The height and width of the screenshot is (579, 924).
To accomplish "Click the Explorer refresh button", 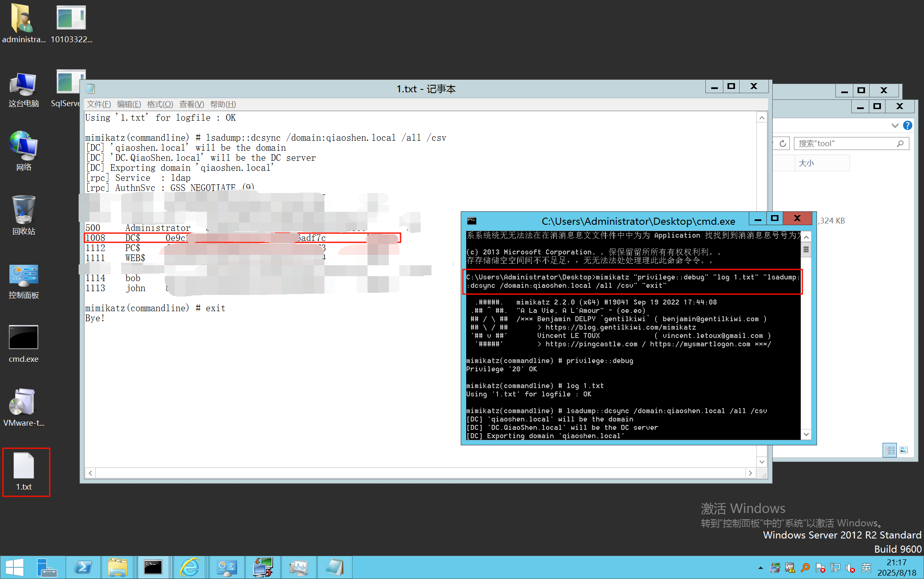I will coord(783,144).
